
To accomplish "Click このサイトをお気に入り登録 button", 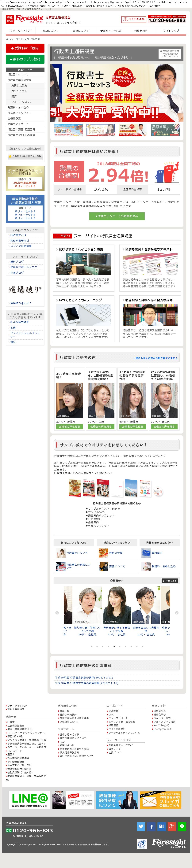I will tap(25, 156).
